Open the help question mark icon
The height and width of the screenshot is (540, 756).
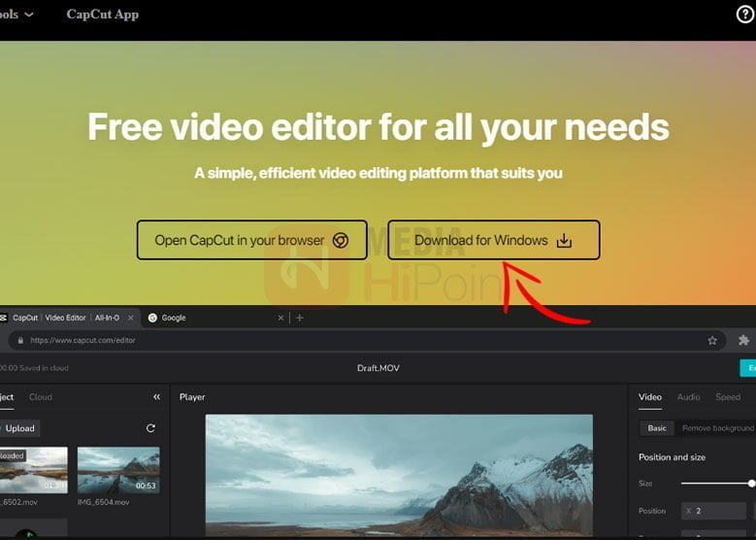coord(745,15)
